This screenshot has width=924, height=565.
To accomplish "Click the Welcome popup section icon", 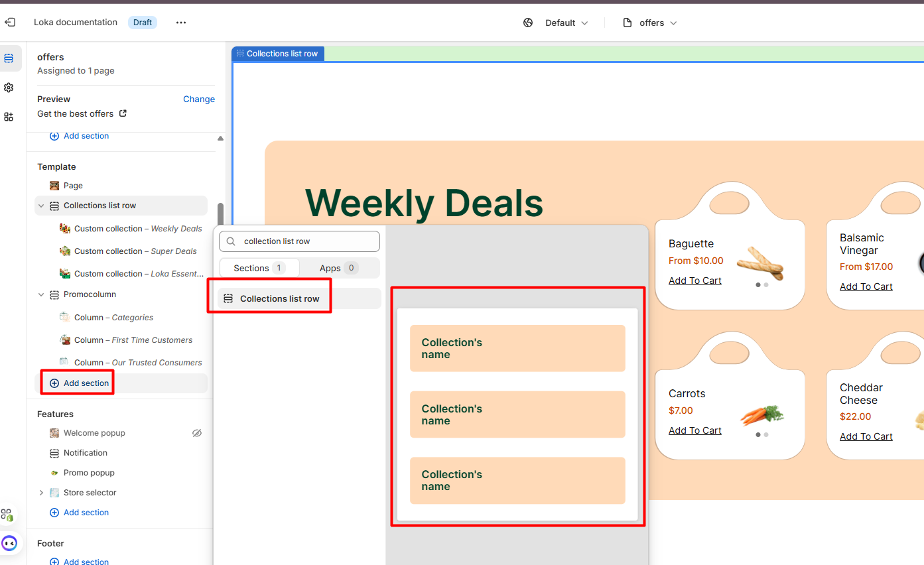I will point(54,433).
